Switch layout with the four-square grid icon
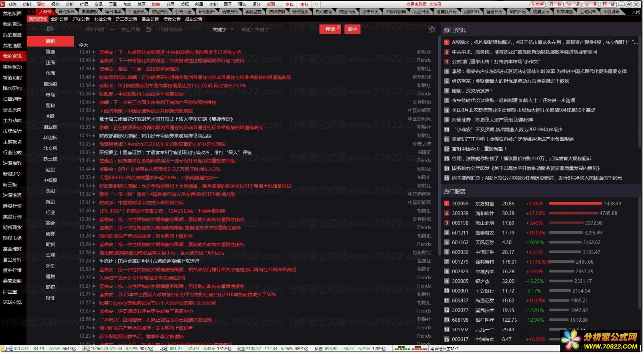Viewport: 644px width, 353px height. (432, 29)
